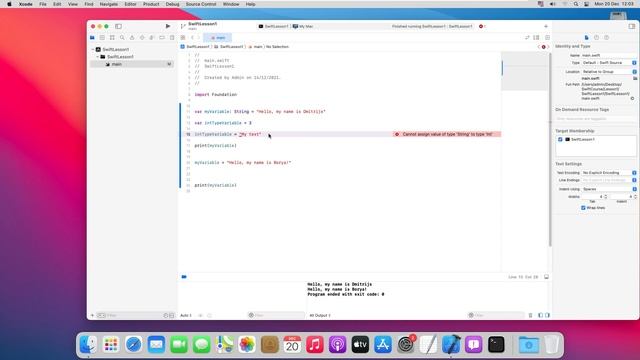
Task: Open the Test navigator diamond icon
Action: click(x=142, y=38)
